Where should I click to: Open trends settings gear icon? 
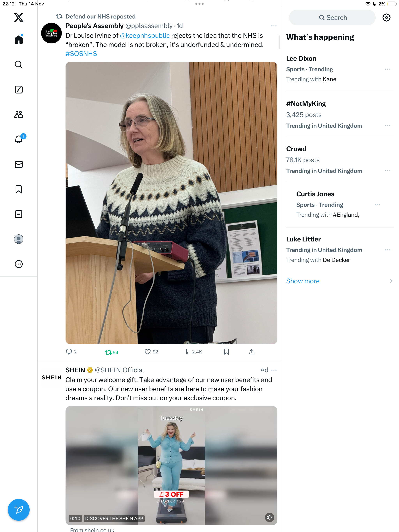(x=387, y=18)
